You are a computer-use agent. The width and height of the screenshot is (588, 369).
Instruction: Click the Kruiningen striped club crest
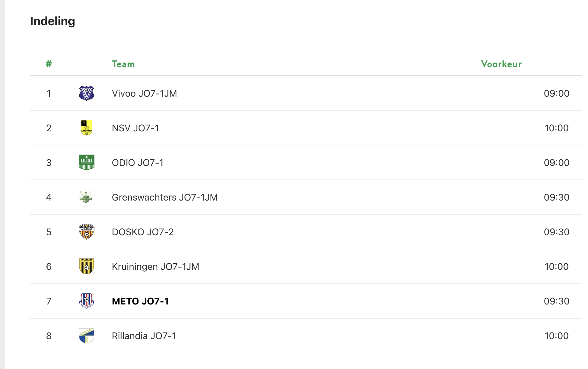[87, 266]
